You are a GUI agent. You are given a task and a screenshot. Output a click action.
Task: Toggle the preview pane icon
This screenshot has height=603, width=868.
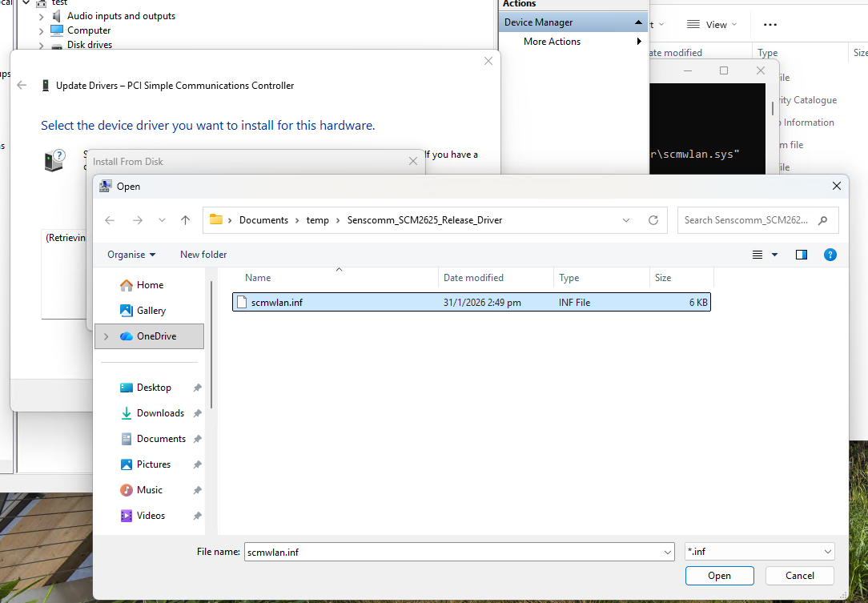pyautogui.click(x=801, y=255)
